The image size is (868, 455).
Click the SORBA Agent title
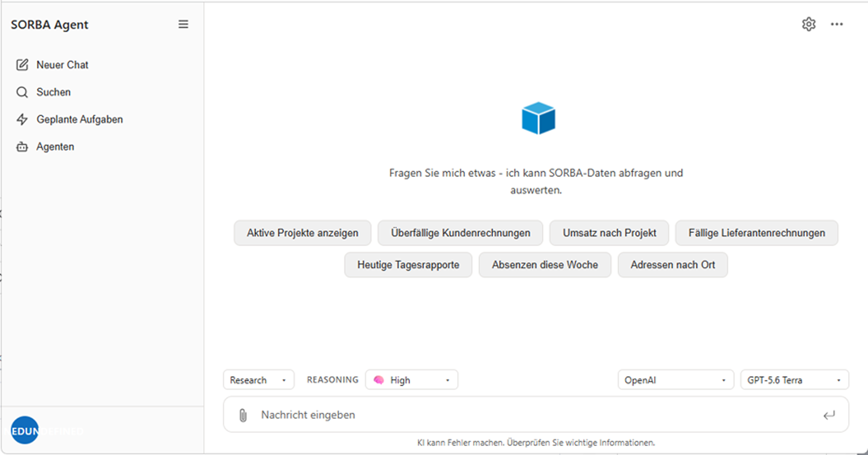click(49, 25)
